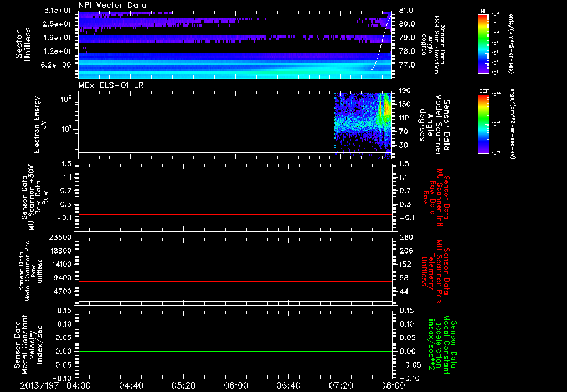Screen dimensions: 567x392
Task: Click the DEF color scale bar
Action: 483,123
